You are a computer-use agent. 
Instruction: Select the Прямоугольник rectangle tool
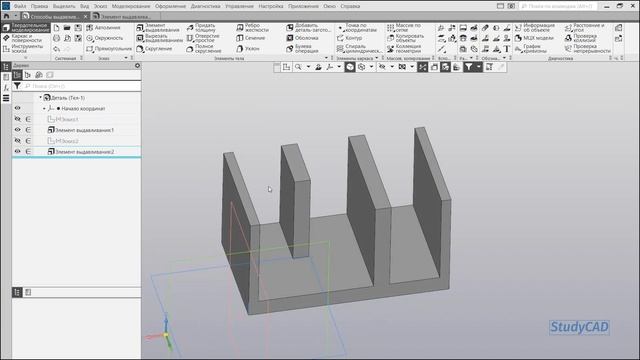pos(109,49)
